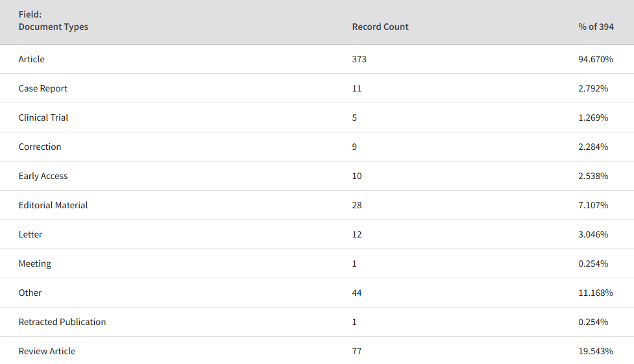The image size is (634, 364).
Task: Select the Correction document type
Action: click(x=40, y=147)
